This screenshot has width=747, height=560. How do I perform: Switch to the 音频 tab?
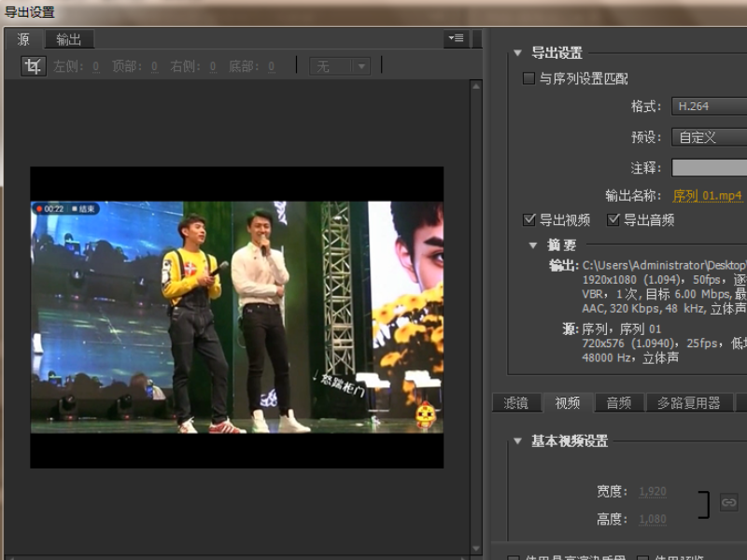[x=618, y=403]
